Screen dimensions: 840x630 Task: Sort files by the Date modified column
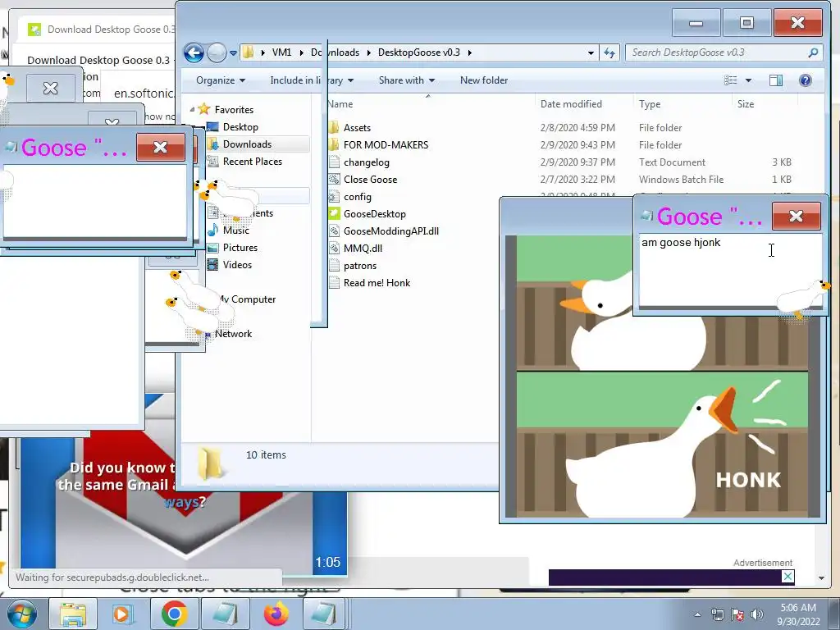pos(571,104)
